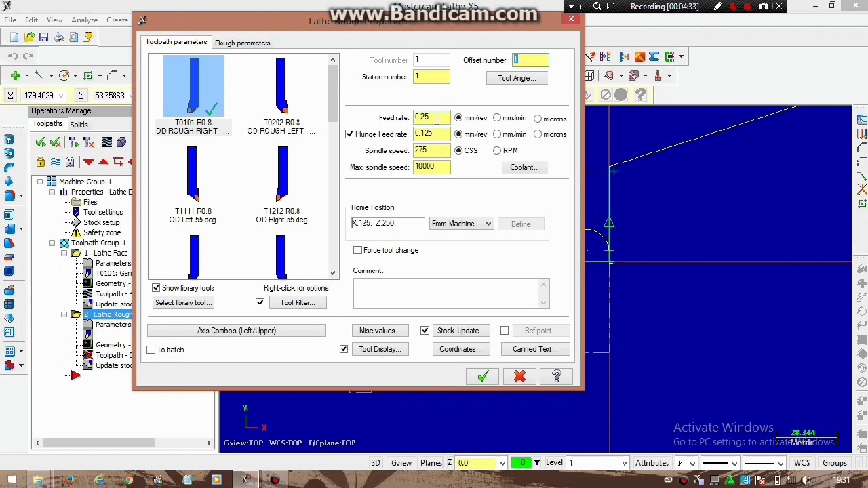Click the Operations Manager horizontal scrollbar
868x488 pixels.
123,443
